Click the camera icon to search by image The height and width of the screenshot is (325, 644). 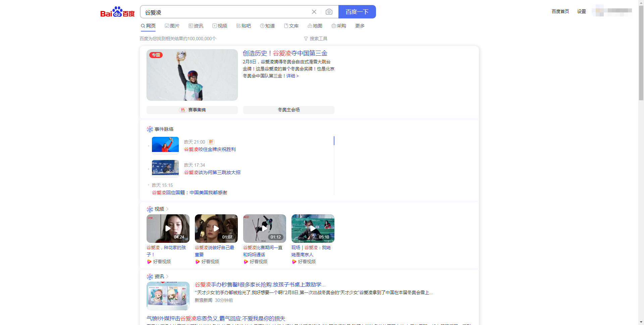click(x=329, y=12)
